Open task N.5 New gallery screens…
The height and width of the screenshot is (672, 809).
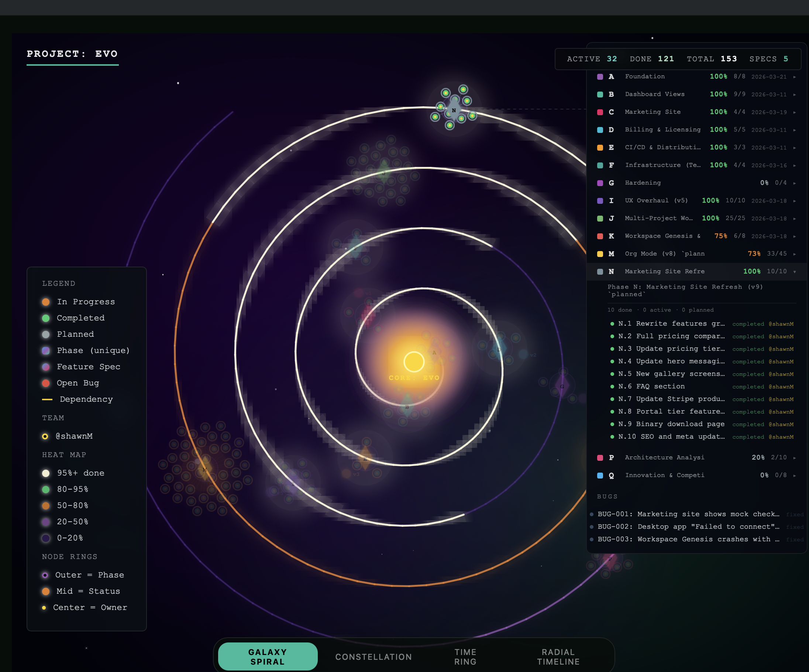[702, 374]
